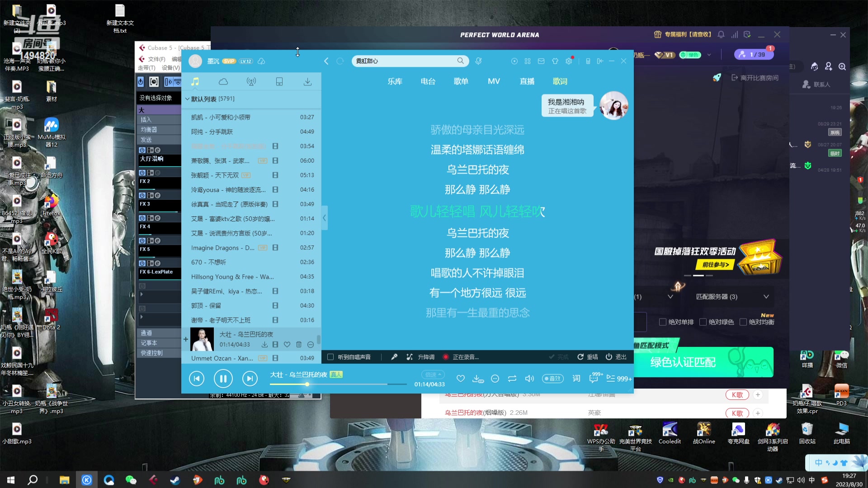Open the download manager tab icon
The image size is (868, 488).
307,81
